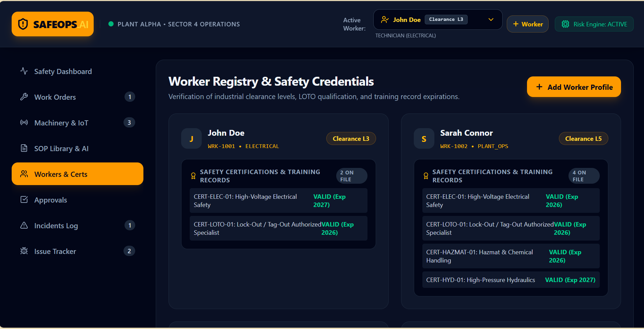
Task: Click the Safety Dashboard pulse icon
Action: (x=24, y=71)
